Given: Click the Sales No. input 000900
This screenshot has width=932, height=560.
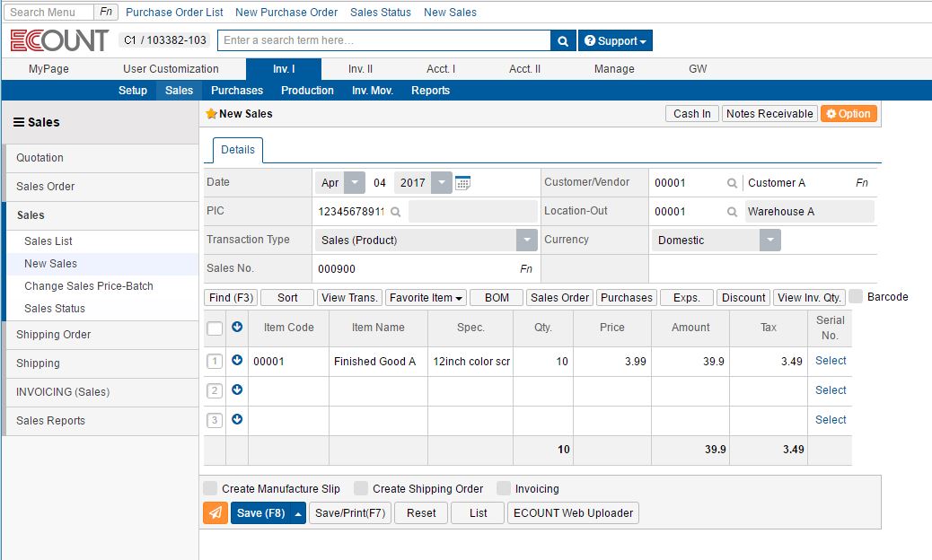Looking at the screenshot, I should (x=416, y=268).
